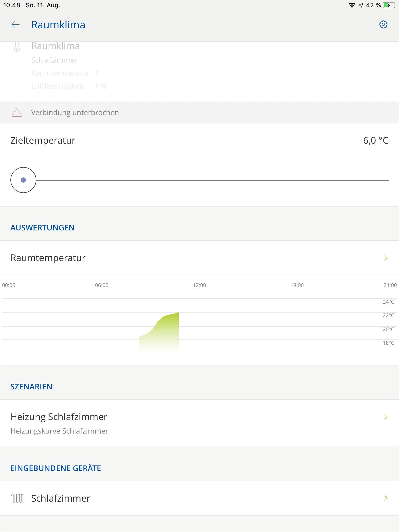Click the Zieltemperatur slider handle
399x532 pixels.
23,180
